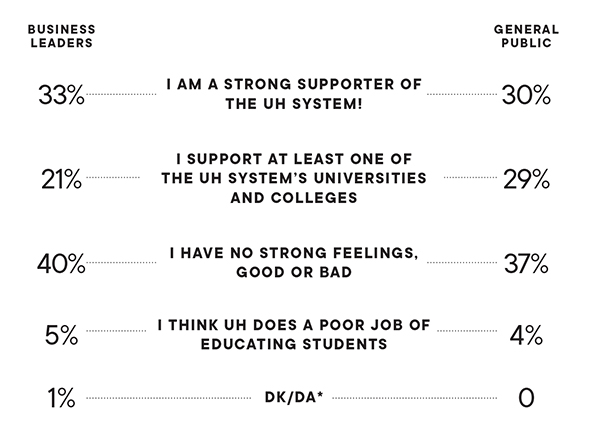This screenshot has width=600, height=427.
Task: Select the 0 general public value
Action: [x=526, y=398]
